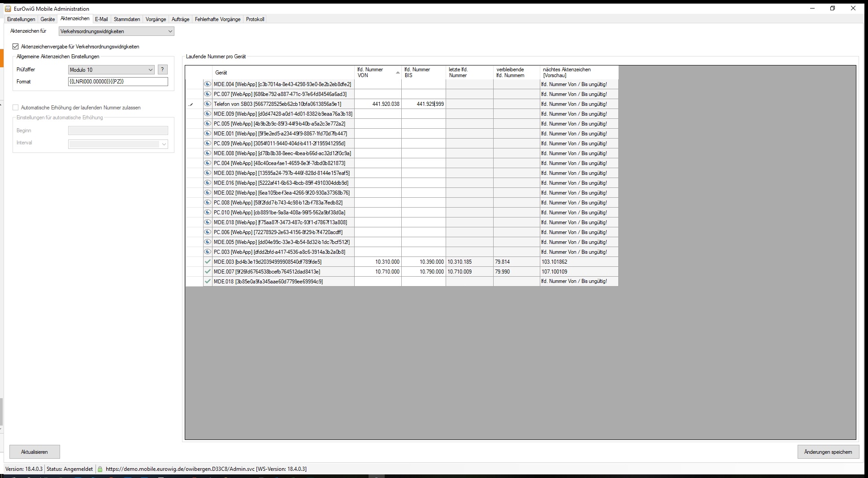
Task: Click the lock icon in the status bar
Action: (100, 469)
